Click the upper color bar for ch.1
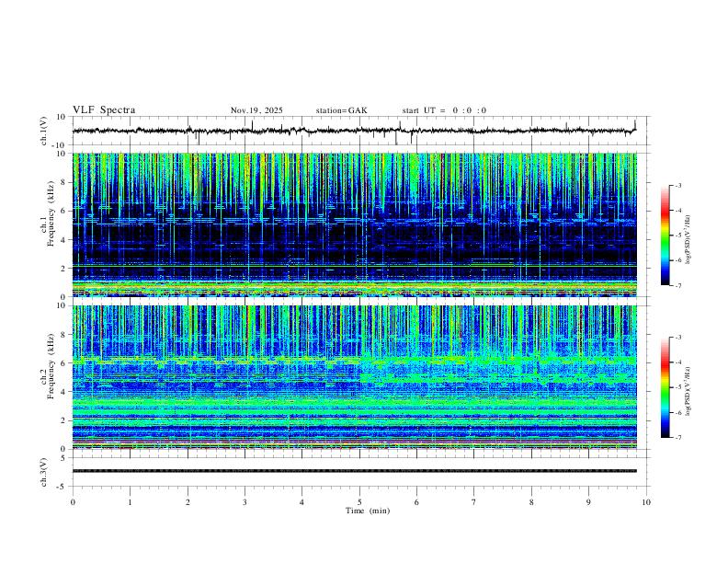Viewport: 728px width, 563px height. pyautogui.click(x=665, y=236)
